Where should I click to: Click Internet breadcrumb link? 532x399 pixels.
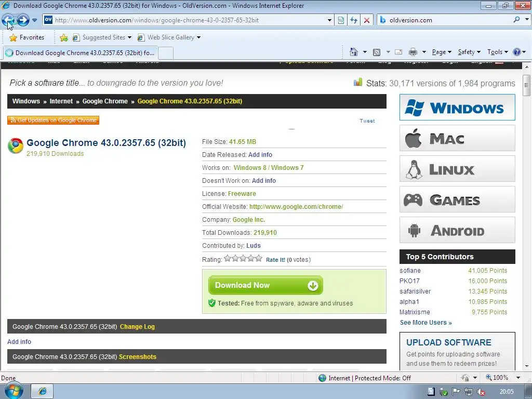coord(61,101)
